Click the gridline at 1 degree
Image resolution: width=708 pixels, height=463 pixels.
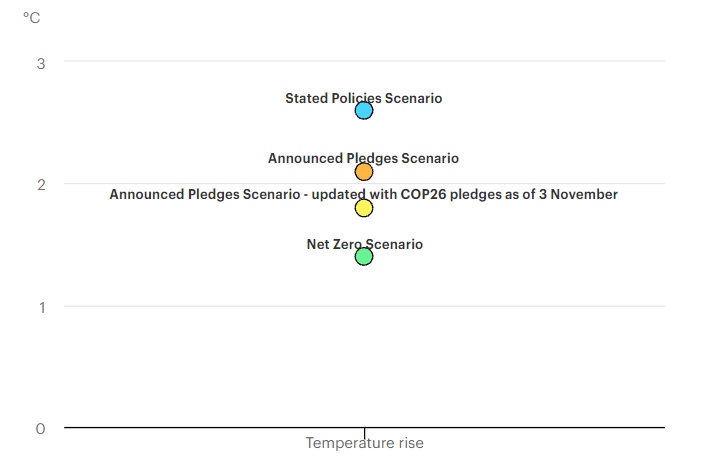coord(520,306)
